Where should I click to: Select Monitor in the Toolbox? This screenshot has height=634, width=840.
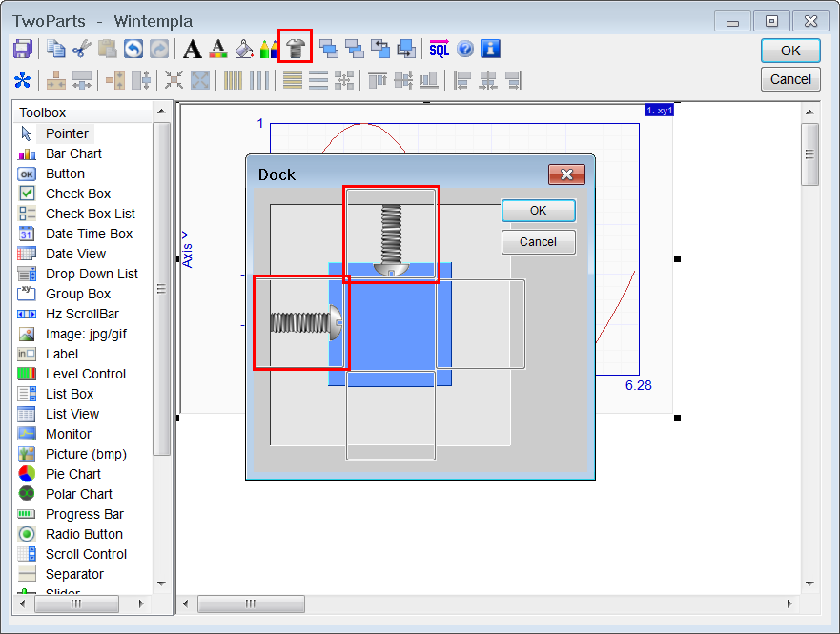pyautogui.click(x=68, y=434)
